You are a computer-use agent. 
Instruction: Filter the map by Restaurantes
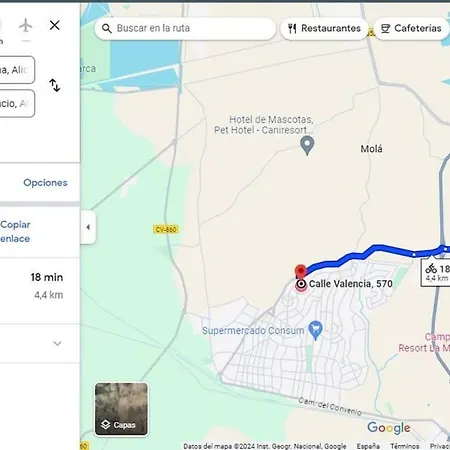click(x=324, y=29)
